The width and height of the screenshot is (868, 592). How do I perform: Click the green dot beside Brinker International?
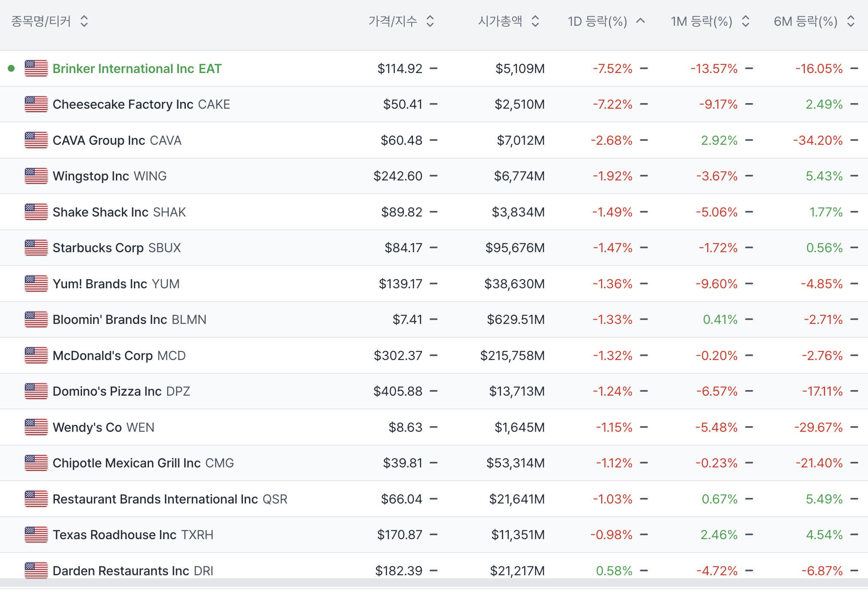point(12,68)
